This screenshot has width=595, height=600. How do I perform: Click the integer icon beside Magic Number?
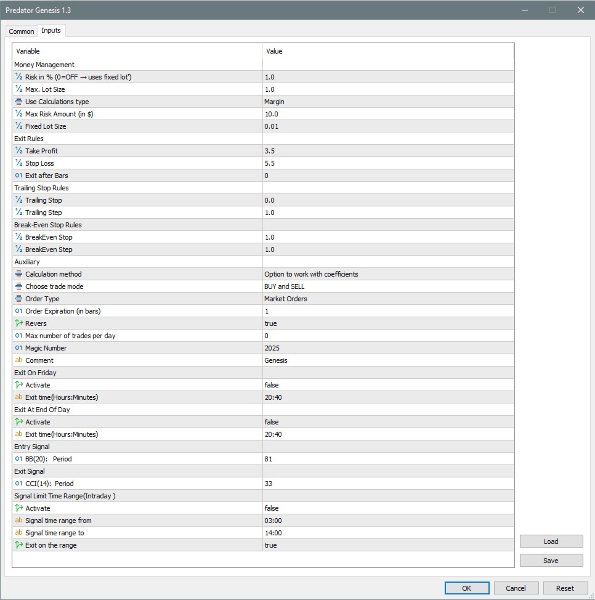pyautogui.click(x=18, y=348)
